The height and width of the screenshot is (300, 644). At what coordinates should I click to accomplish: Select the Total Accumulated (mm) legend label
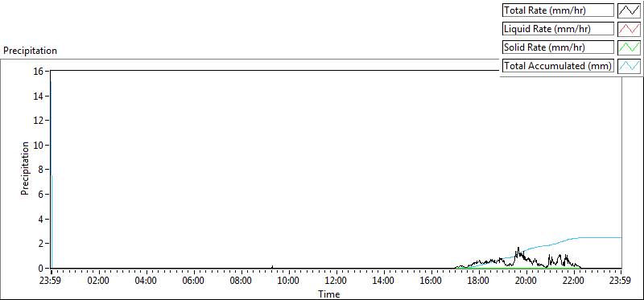[558, 66]
